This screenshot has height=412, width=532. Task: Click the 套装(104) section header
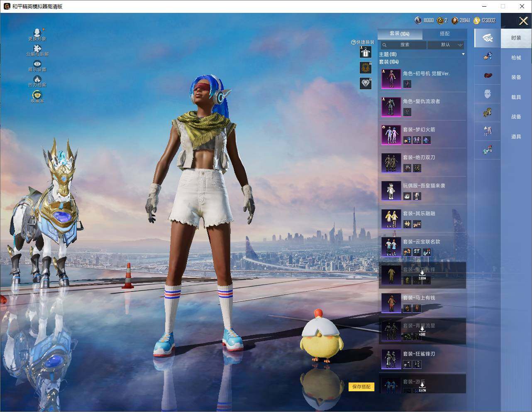[x=389, y=62]
